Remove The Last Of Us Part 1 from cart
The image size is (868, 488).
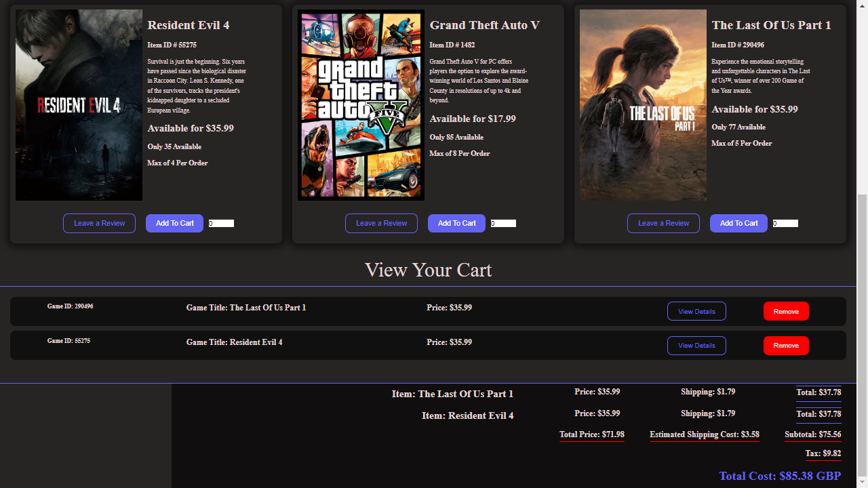click(x=786, y=311)
